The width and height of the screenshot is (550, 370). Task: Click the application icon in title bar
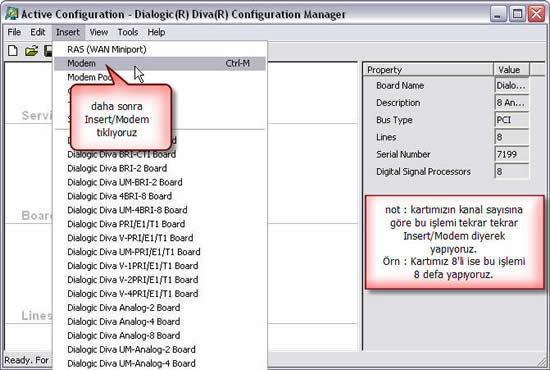(x=11, y=14)
